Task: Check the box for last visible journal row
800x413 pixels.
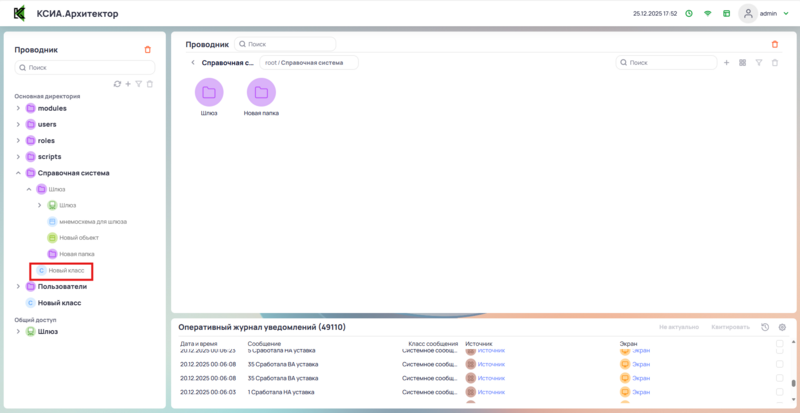Action: pos(779,393)
